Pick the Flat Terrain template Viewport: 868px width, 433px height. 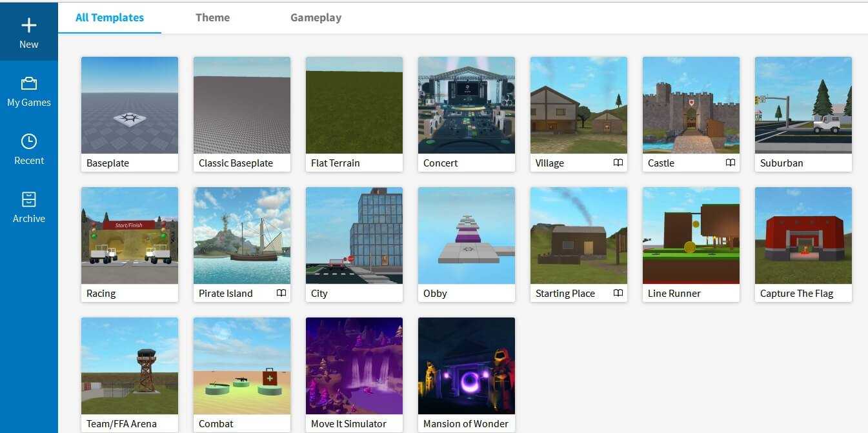354,105
